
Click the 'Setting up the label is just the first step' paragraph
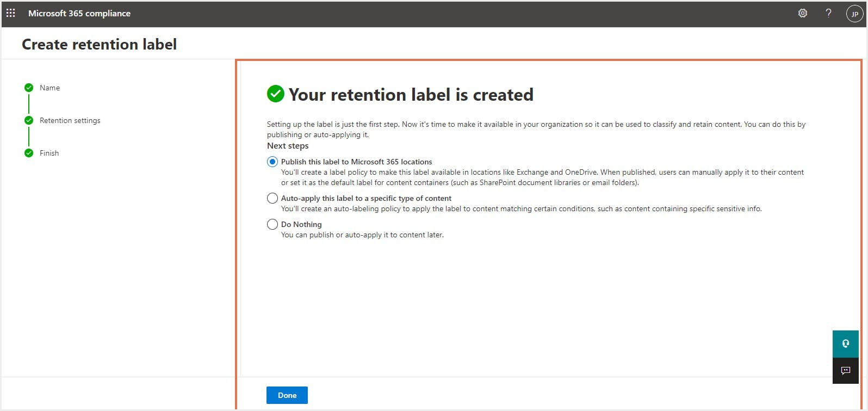(536, 130)
